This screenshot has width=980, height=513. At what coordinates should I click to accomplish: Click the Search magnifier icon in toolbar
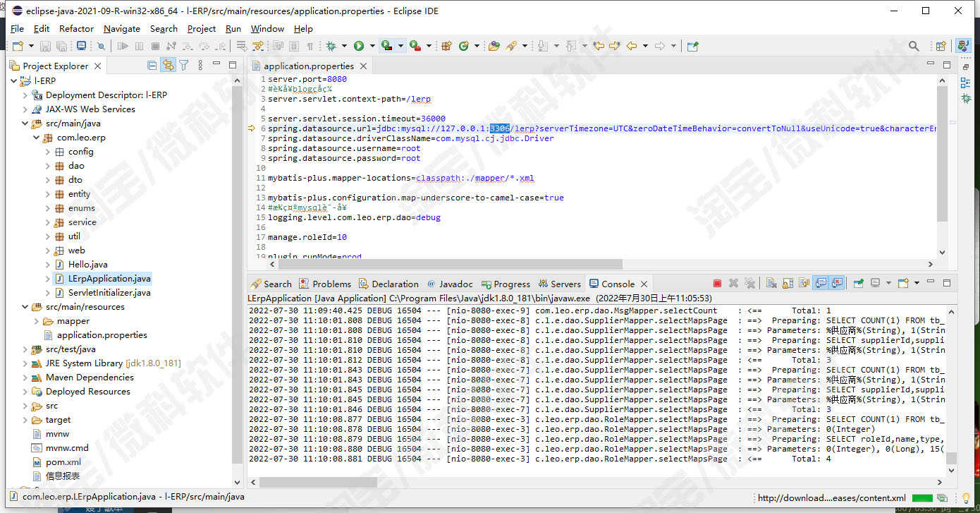914,46
